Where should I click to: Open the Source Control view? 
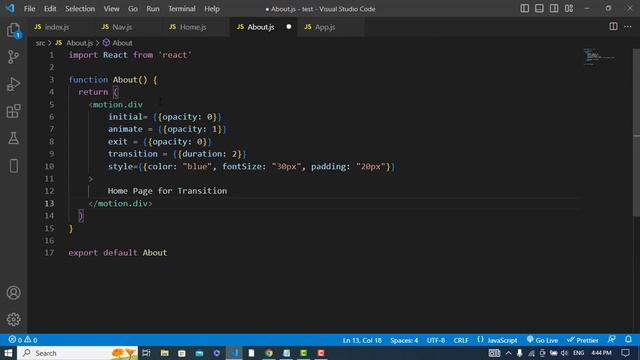click(x=13, y=57)
